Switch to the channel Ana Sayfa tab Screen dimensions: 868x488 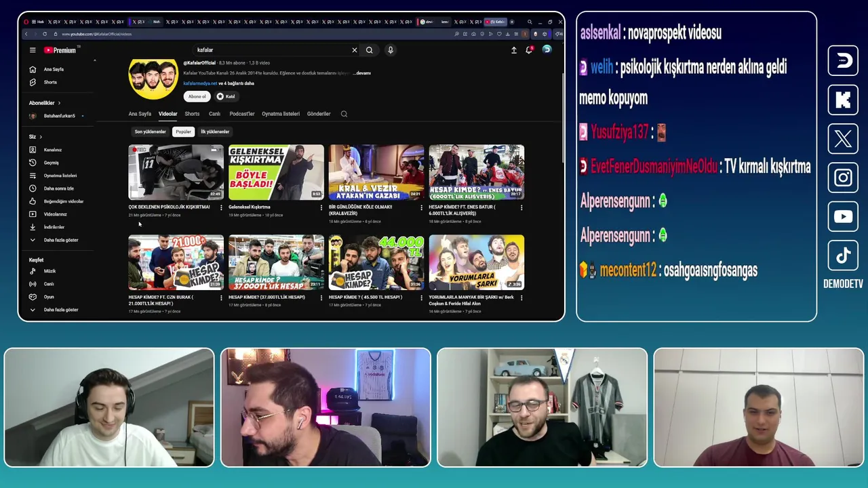point(140,114)
